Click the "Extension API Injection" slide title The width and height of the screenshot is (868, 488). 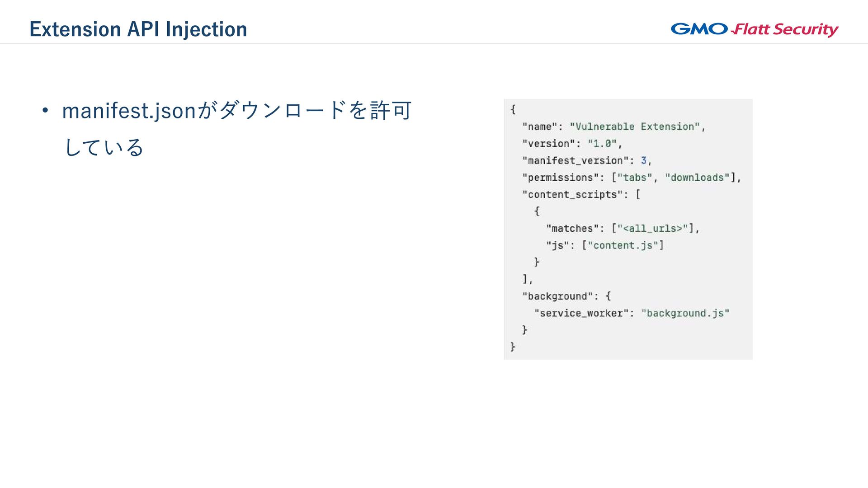click(x=138, y=29)
